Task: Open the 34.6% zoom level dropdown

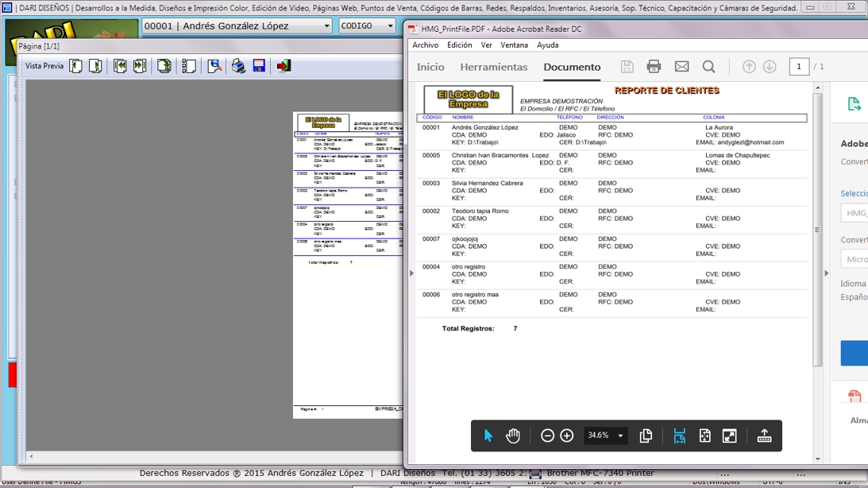Action: [x=620, y=436]
